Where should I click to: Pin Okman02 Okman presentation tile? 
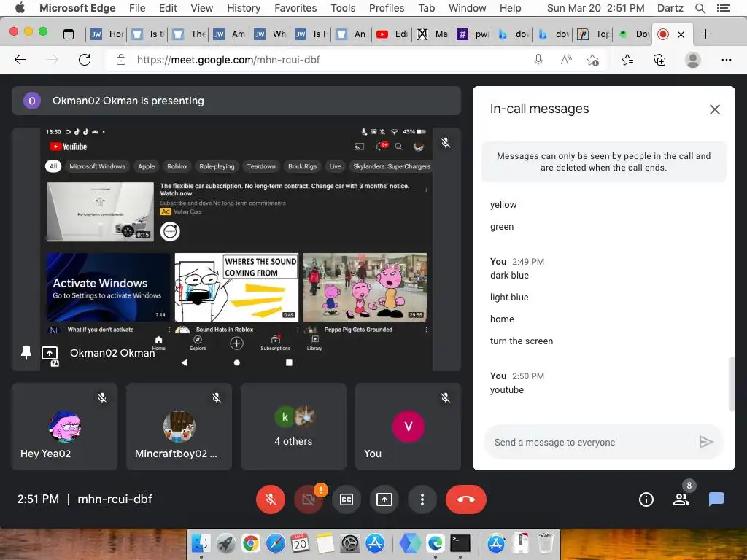pyautogui.click(x=26, y=352)
